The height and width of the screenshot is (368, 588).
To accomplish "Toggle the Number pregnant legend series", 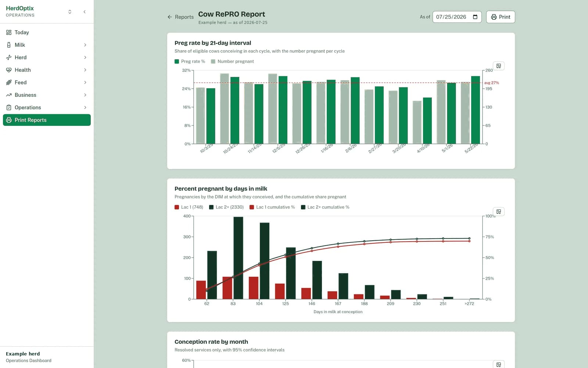I will (232, 61).
